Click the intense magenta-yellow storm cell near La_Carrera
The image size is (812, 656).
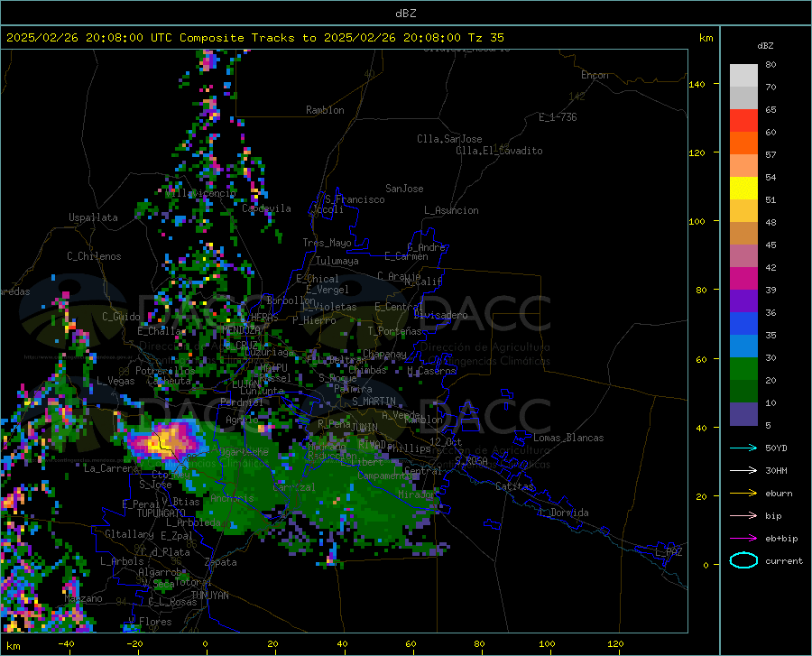click(165, 441)
